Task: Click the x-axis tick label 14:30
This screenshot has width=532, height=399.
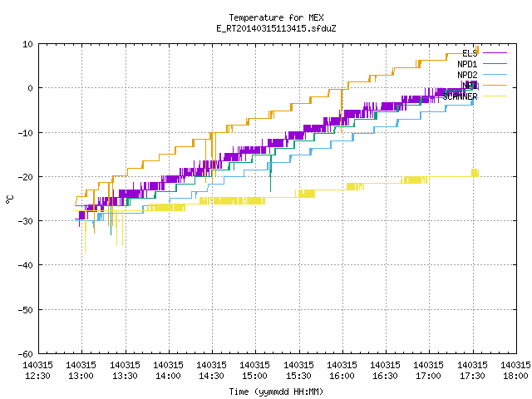Action: (211, 376)
